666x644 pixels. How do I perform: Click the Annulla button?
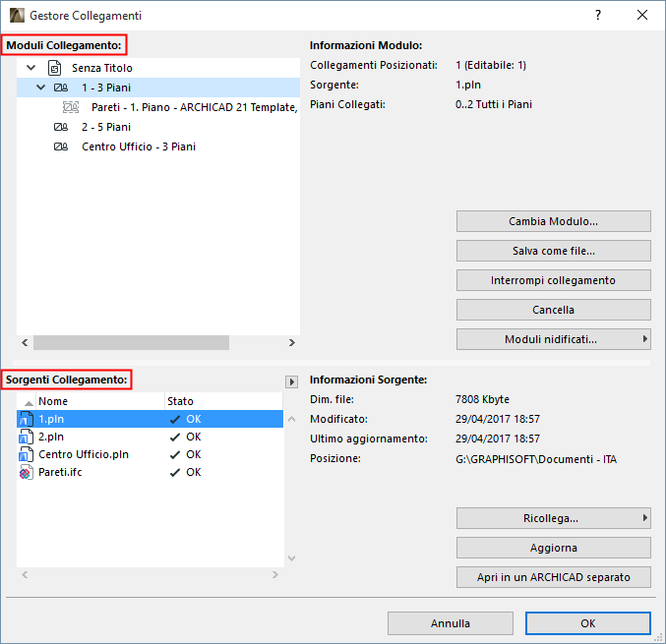click(x=451, y=623)
